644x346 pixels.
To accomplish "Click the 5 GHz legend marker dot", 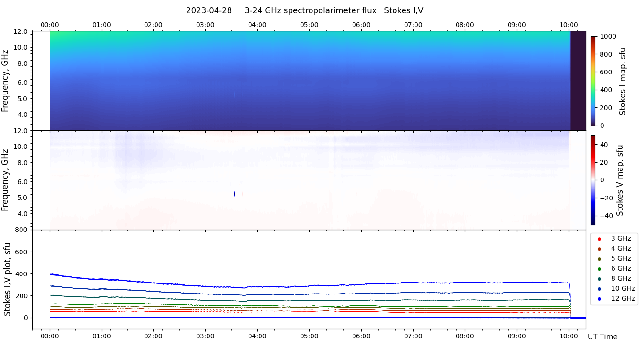I will click(x=599, y=259).
